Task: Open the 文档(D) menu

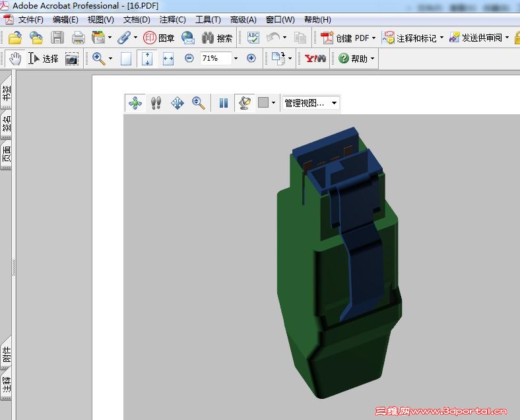Action: tap(137, 20)
